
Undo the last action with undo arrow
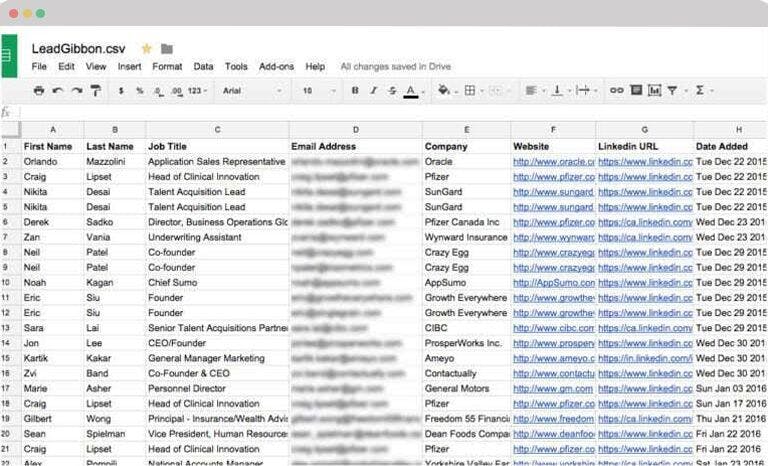coord(58,91)
